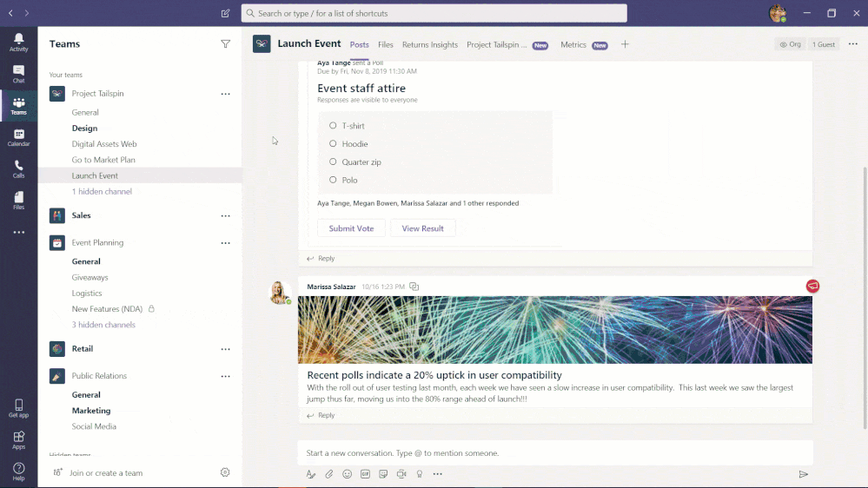Screen dimensions: 868x488
Task: Click Join or create a team
Action: click(x=106, y=473)
